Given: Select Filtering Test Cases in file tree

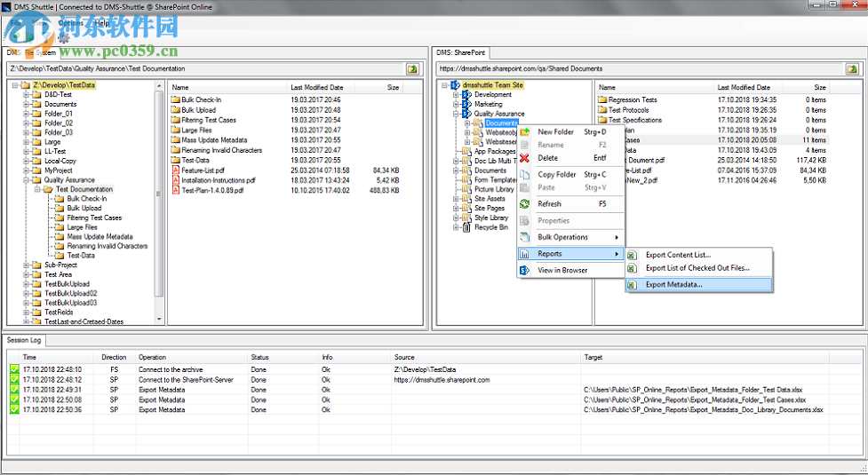Looking at the screenshot, I should [94, 218].
